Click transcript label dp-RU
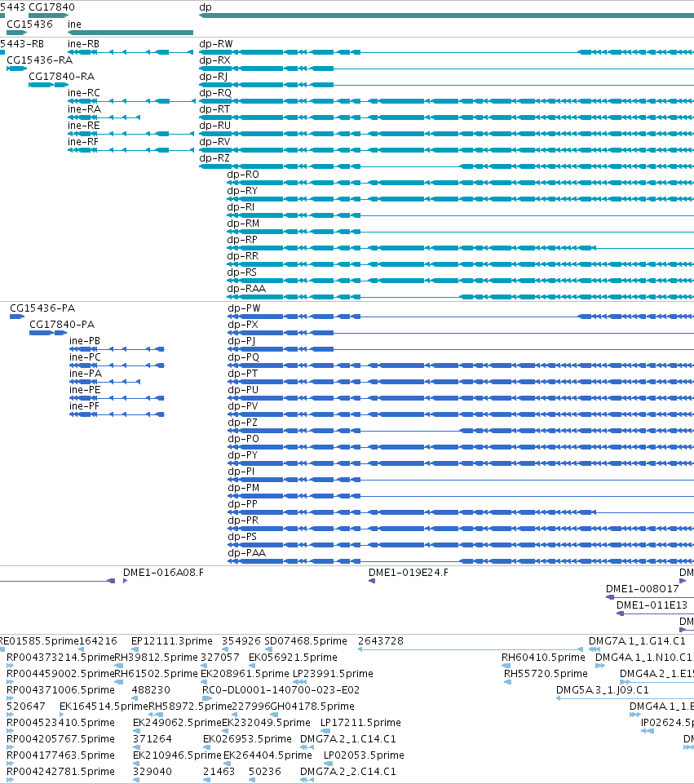Screen dimensions: 694x784 coord(214,126)
